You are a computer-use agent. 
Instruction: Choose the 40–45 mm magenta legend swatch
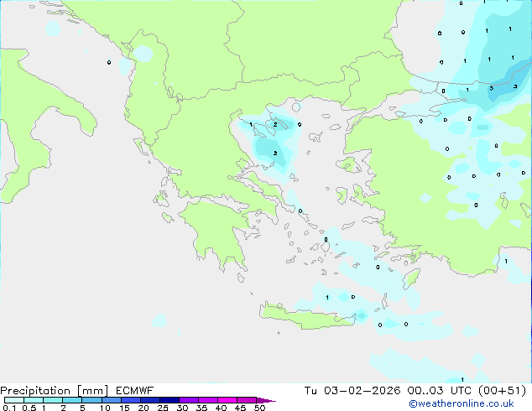[227, 400]
